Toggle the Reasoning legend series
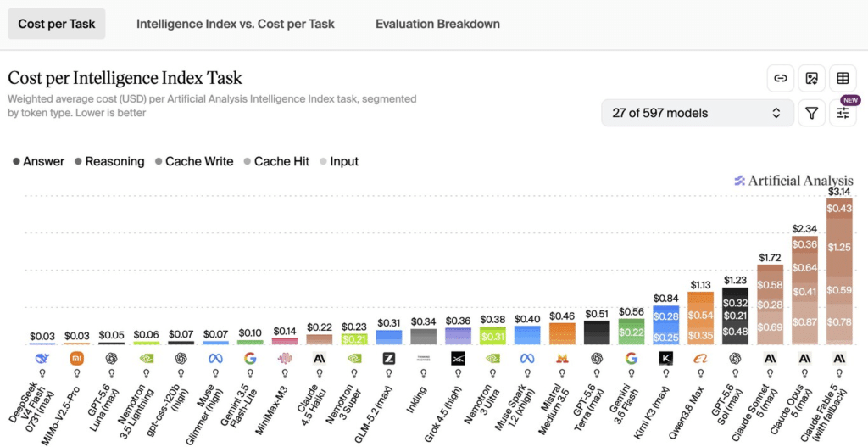This screenshot has height=447, width=868. 109,162
